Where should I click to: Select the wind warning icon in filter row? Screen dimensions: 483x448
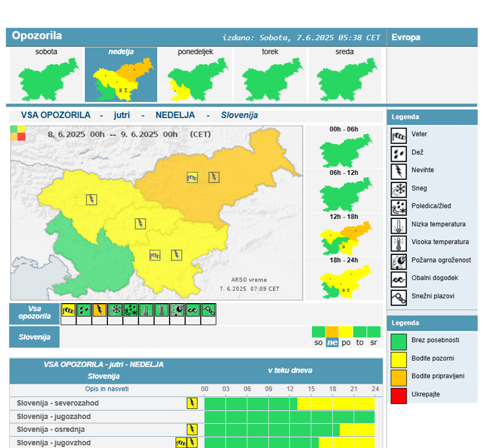[68, 310]
